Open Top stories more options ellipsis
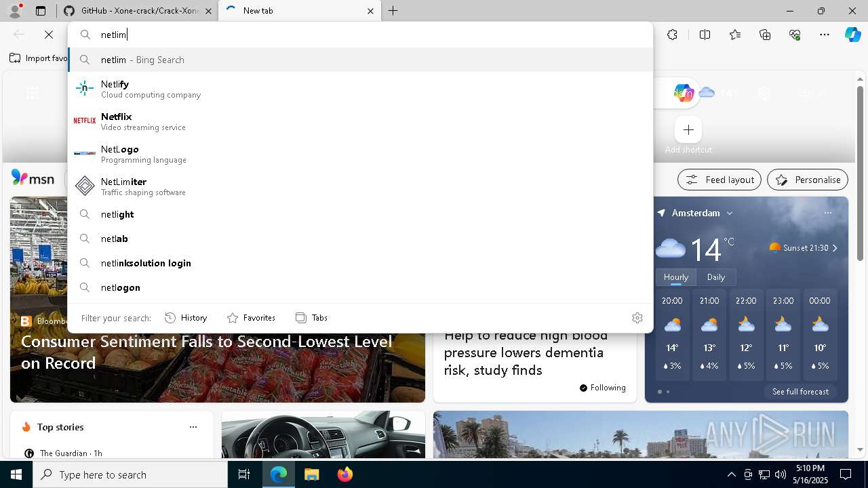The image size is (868, 488). tap(193, 427)
